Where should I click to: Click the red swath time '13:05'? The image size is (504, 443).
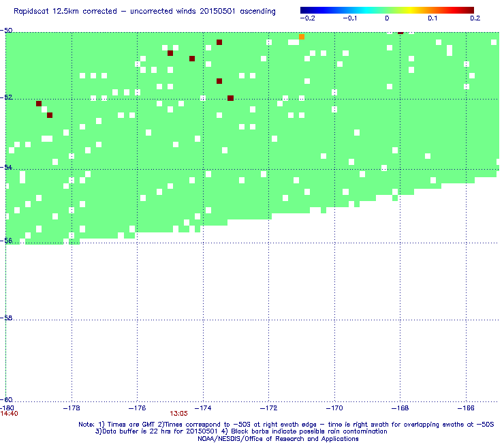(x=178, y=414)
